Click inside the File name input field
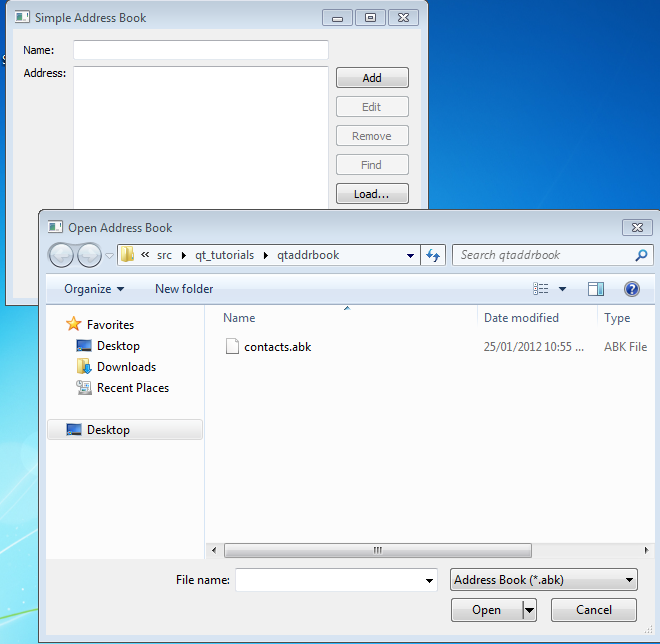Image resolution: width=660 pixels, height=644 pixels. point(330,580)
